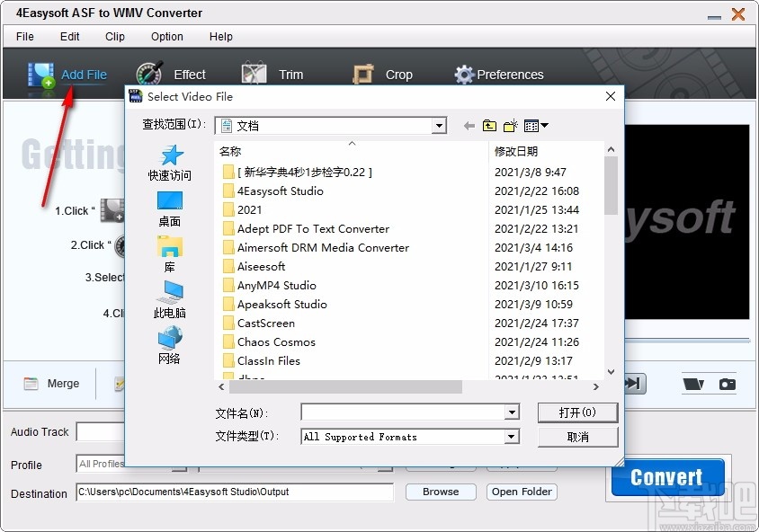Screen dimensions: 759x532
Task: Select the Trim tool icon
Action: [x=253, y=72]
